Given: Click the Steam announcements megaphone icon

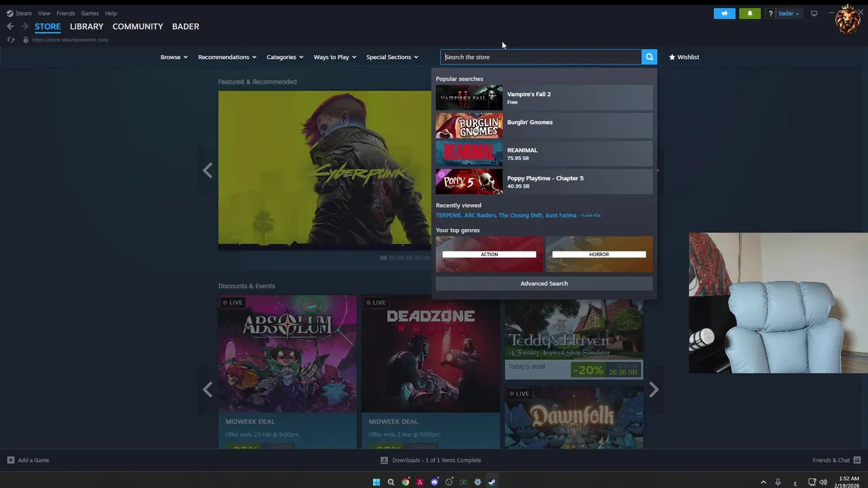Looking at the screenshot, I should point(724,14).
